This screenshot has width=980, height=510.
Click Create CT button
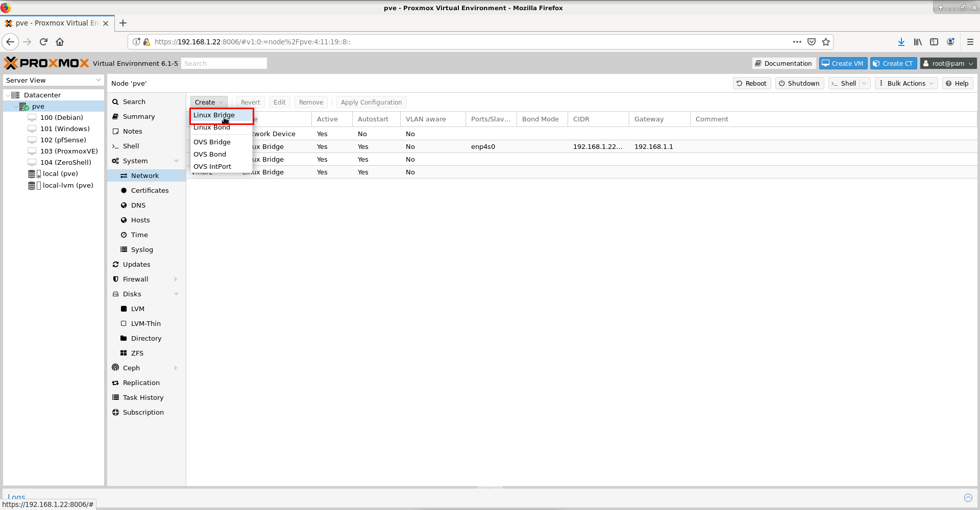[x=893, y=64]
